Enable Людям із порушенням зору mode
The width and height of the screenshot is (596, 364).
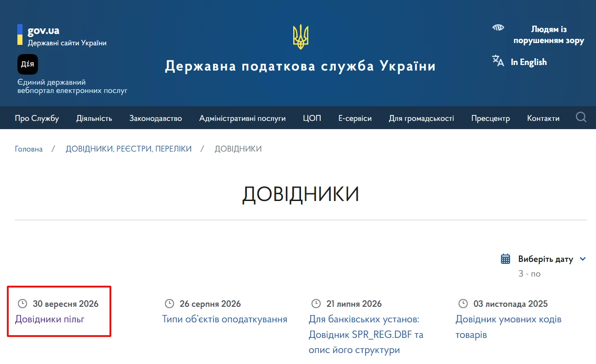tap(549, 35)
